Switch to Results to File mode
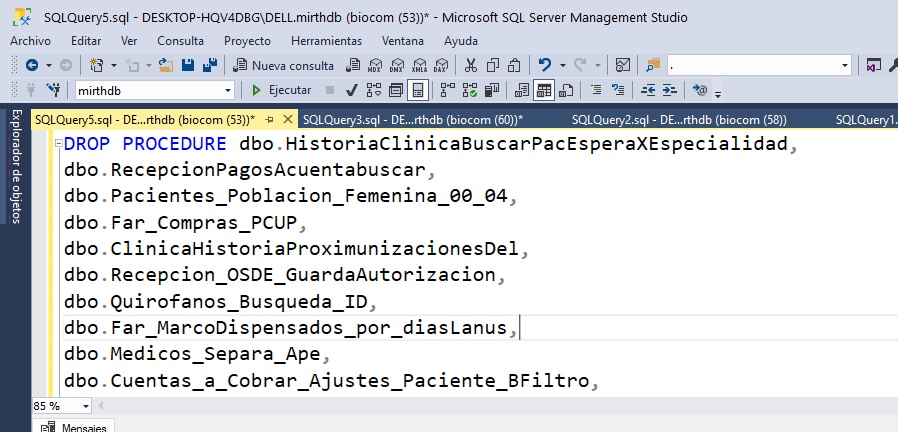This screenshot has height=432, width=898. [566, 90]
